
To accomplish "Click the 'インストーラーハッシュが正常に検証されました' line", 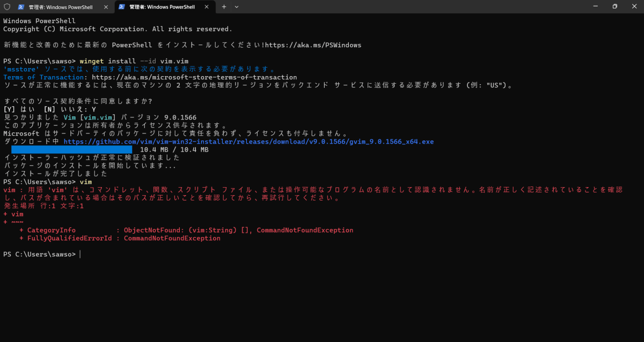I will [92, 158].
